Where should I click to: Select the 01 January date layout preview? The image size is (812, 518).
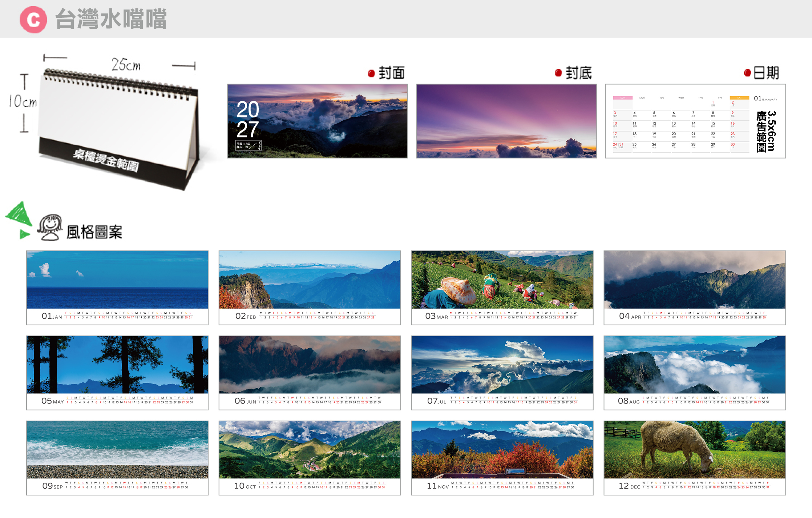695,121
